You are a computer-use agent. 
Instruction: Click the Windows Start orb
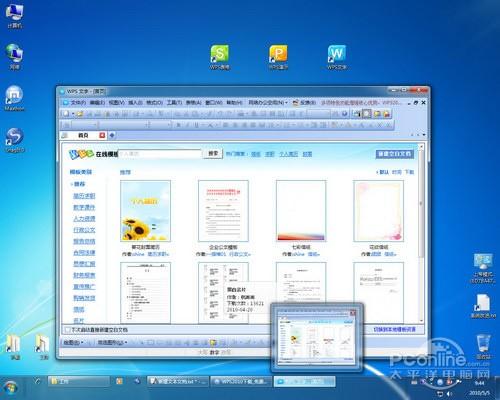11,387
